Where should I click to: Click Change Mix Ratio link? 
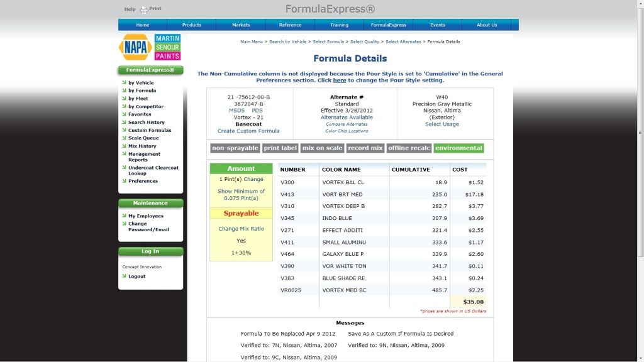(x=241, y=229)
